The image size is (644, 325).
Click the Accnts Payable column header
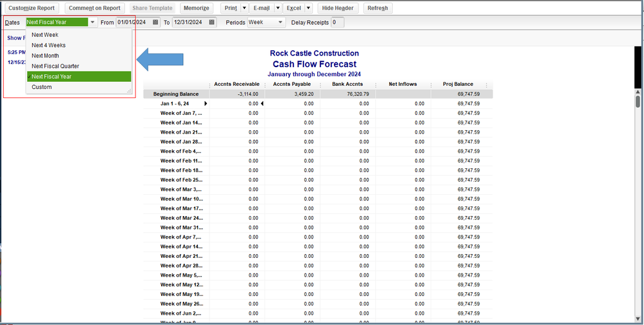coord(291,84)
